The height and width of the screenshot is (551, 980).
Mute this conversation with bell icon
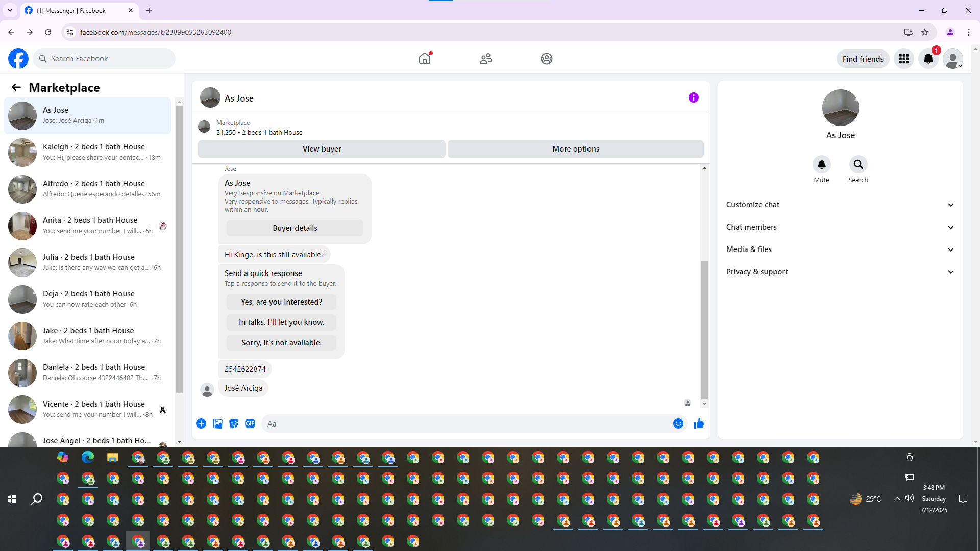click(x=821, y=164)
